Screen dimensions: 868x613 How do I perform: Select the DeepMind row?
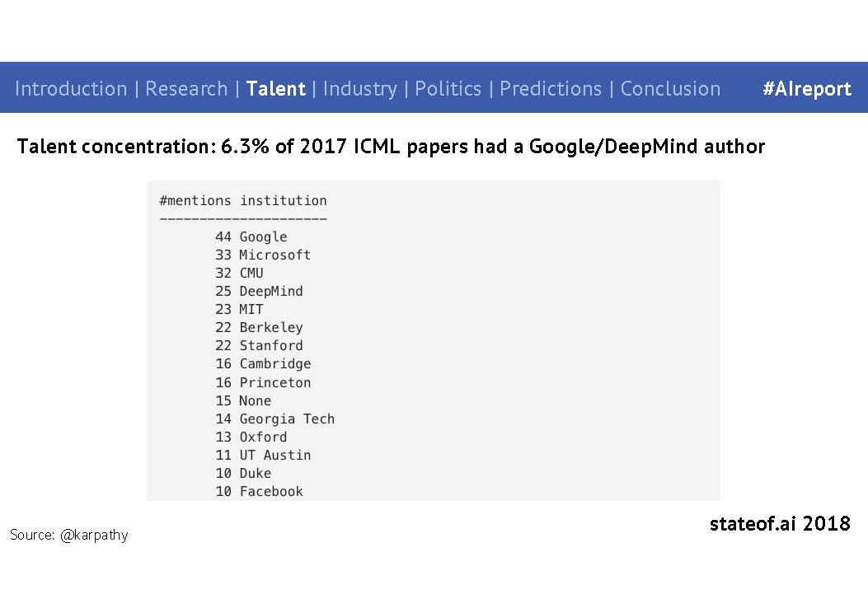pos(259,291)
